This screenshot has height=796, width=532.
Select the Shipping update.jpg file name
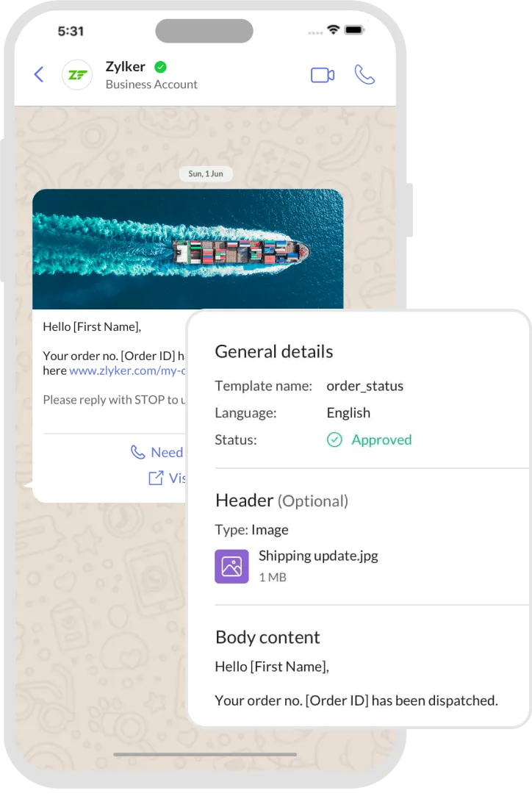tap(318, 556)
